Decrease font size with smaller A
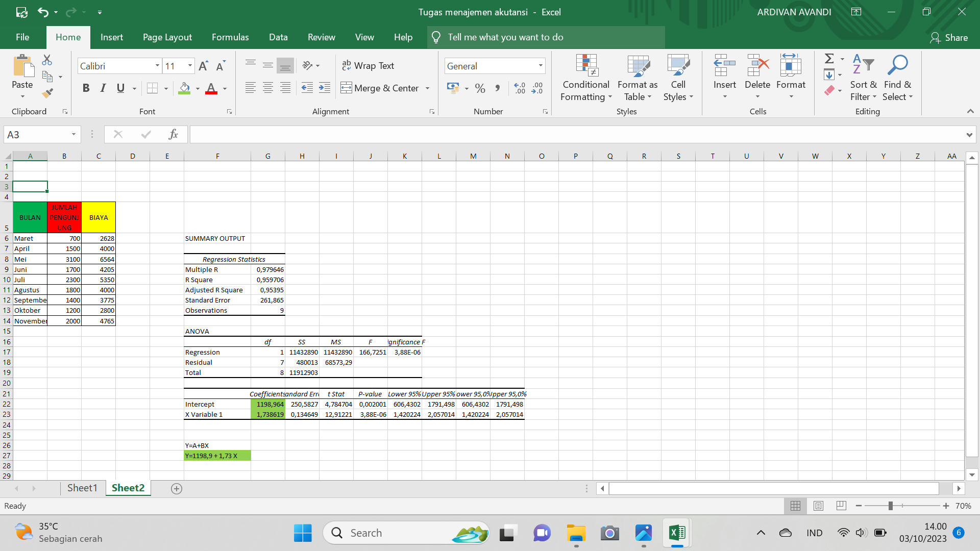 (x=220, y=66)
